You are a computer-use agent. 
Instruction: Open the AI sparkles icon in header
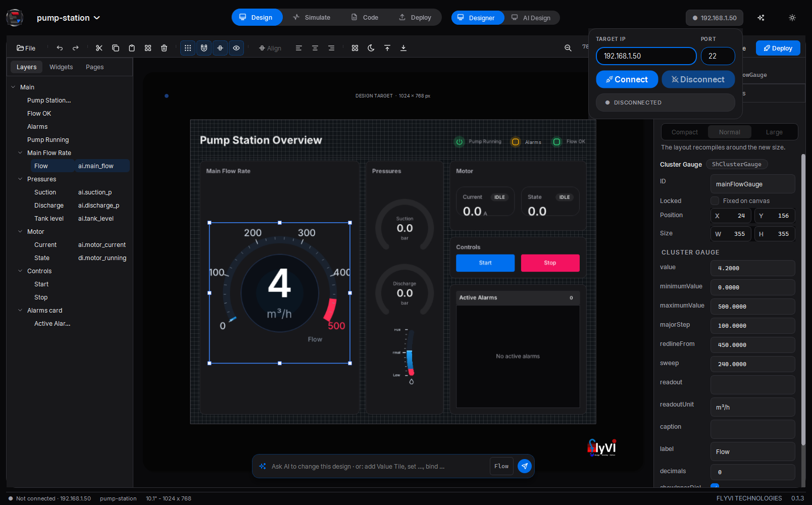pyautogui.click(x=761, y=18)
